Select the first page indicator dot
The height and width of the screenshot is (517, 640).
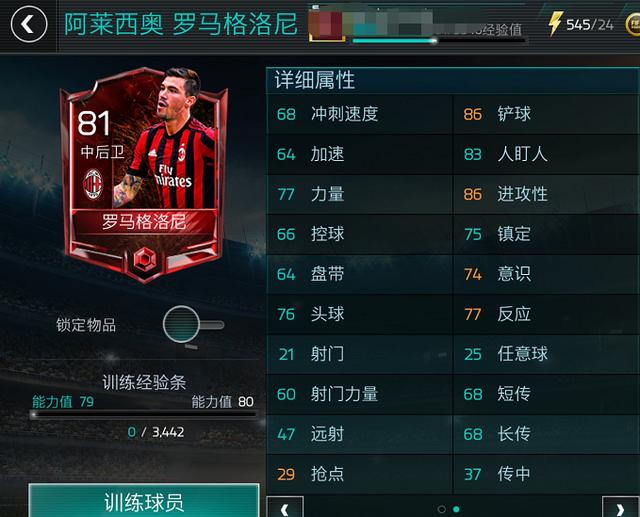(441, 509)
